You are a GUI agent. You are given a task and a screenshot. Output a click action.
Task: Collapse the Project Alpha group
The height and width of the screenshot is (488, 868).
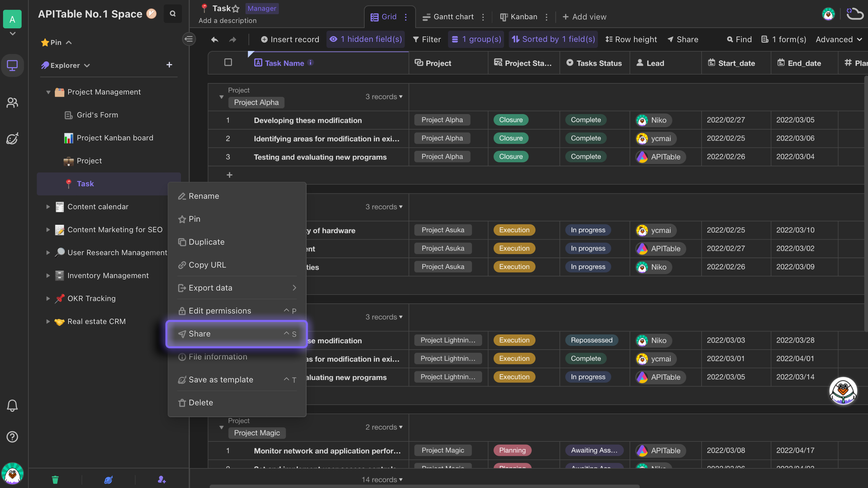point(221,97)
